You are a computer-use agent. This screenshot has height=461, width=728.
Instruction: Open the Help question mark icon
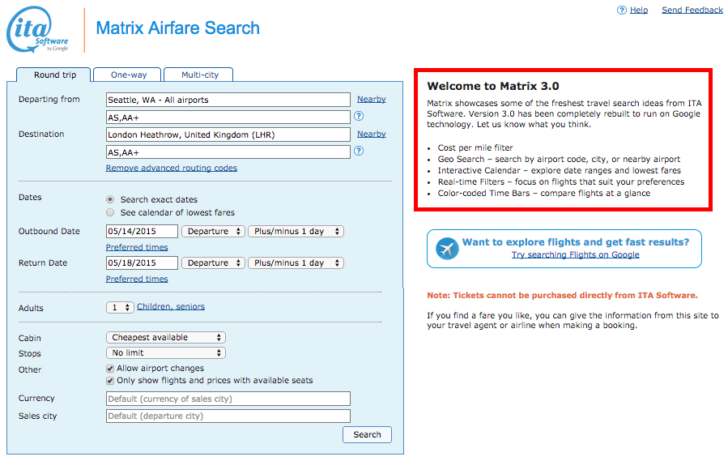621,10
